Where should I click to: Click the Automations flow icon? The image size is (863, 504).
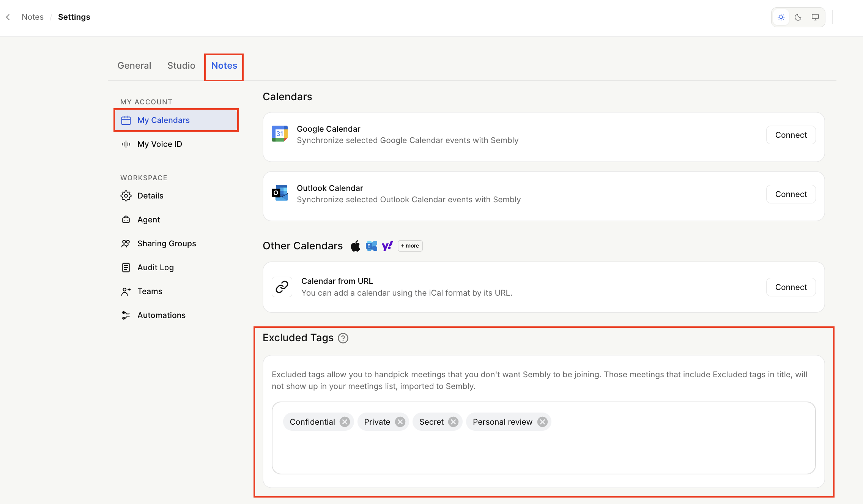click(x=126, y=315)
